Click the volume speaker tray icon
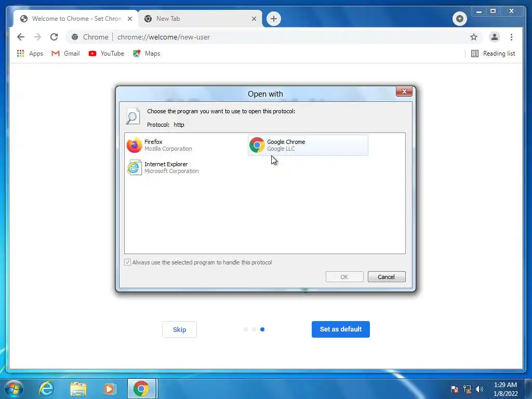 pos(479,389)
